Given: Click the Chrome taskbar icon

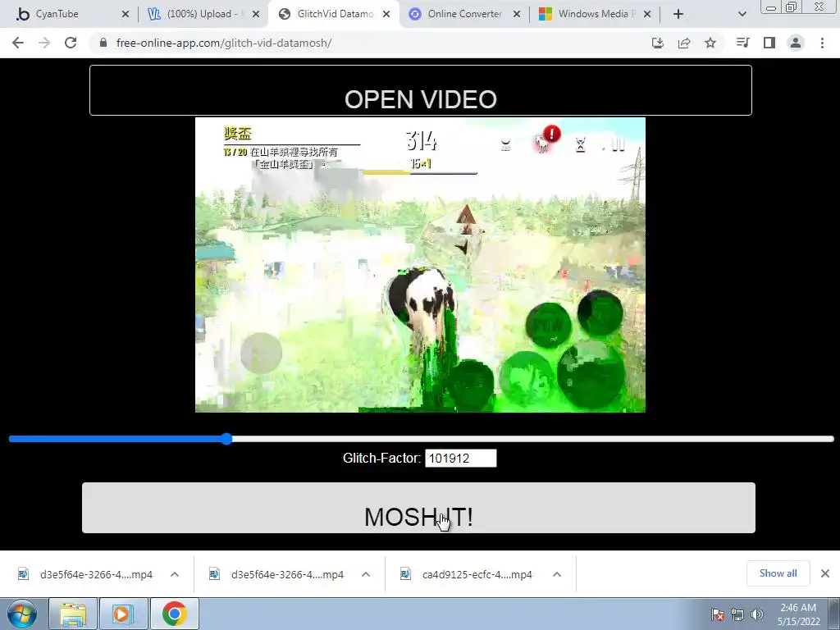Looking at the screenshot, I should coord(174,614).
